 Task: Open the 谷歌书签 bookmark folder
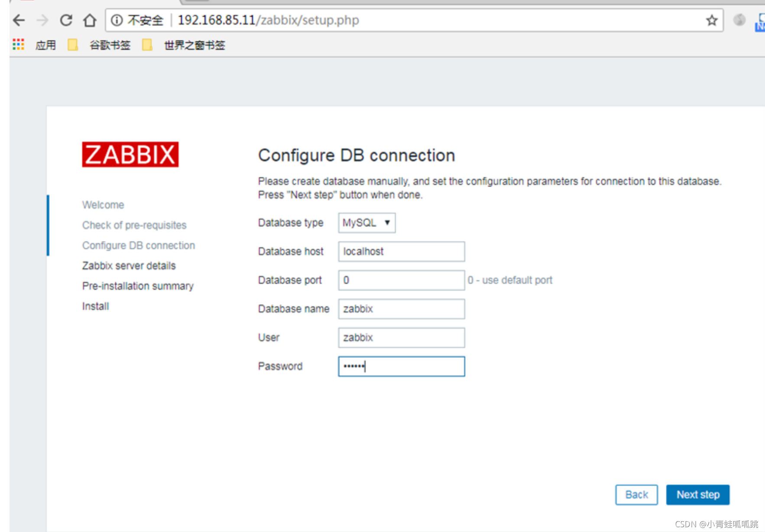(99, 45)
